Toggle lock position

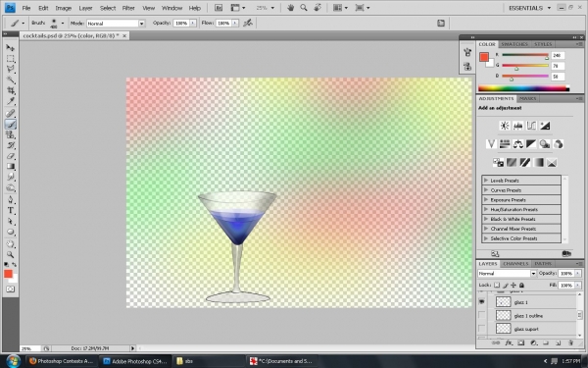point(514,285)
